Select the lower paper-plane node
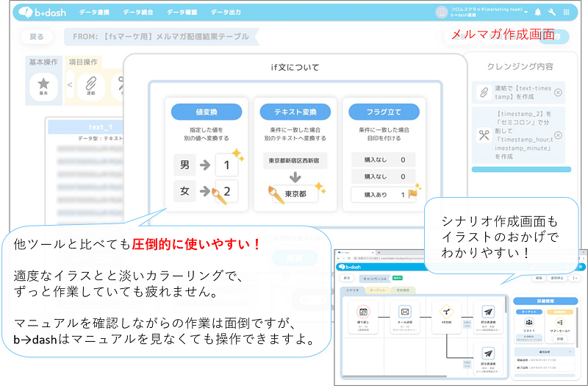This screenshot has width=588, height=386. click(488, 359)
